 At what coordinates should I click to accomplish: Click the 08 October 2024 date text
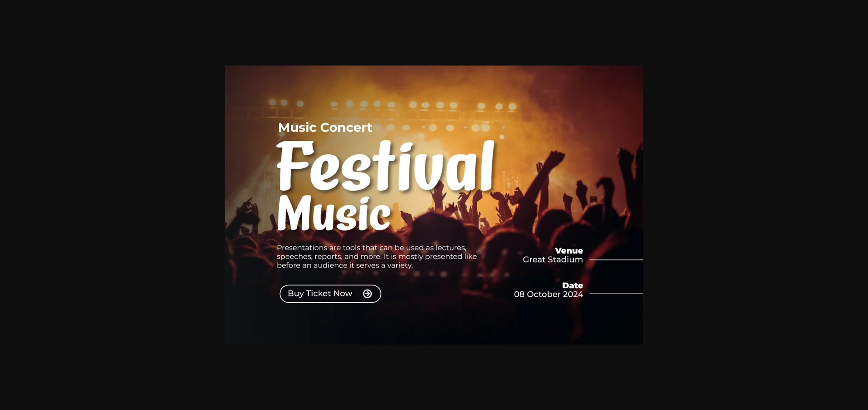click(548, 294)
